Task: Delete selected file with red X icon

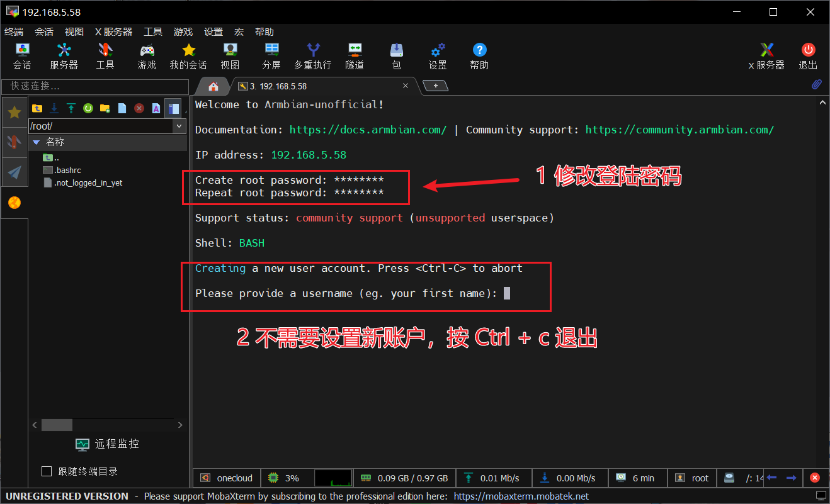Action: coord(139,108)
